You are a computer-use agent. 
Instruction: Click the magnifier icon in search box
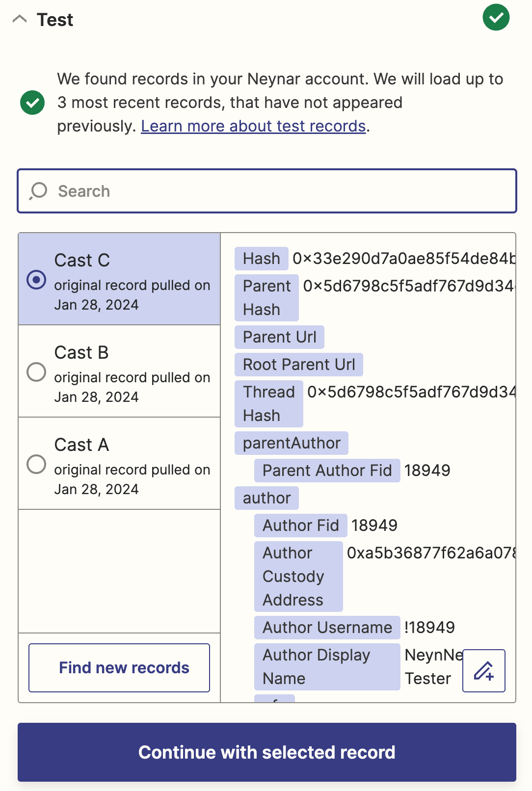[x=38, y=191]
